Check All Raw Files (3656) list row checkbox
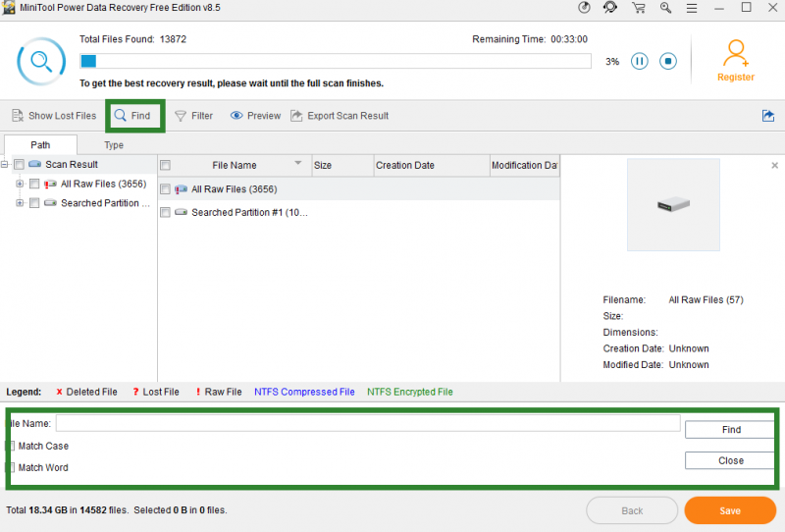The height and width of the screenshot is (532, 785). (165, 188)
